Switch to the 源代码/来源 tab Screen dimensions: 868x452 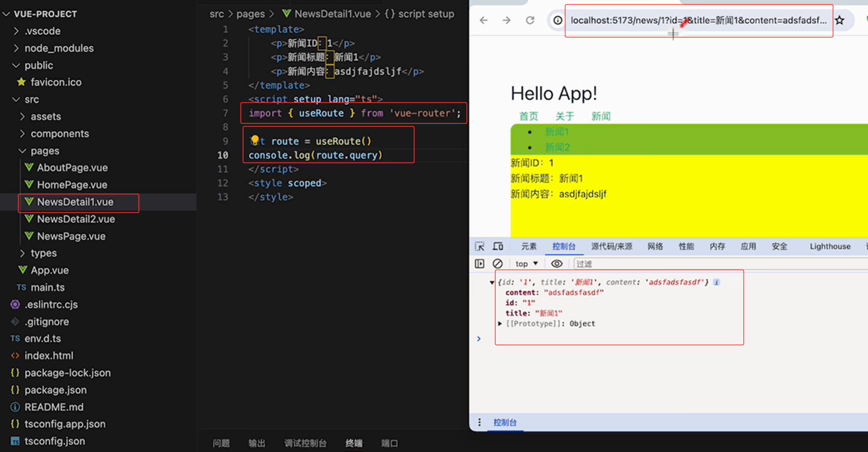pyautogui.click(x=612, y=246)
